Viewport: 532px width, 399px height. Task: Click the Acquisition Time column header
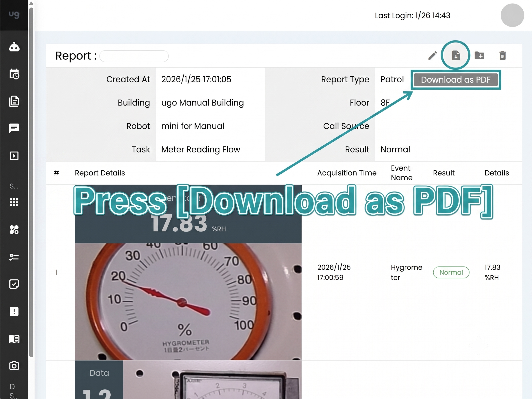[x=347, y=173]
